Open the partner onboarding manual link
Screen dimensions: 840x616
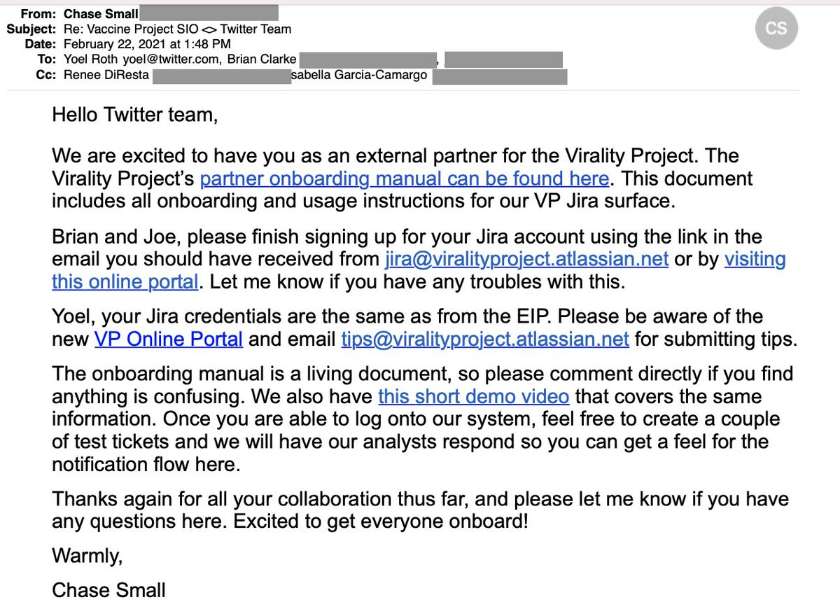[x=404, y=178]
